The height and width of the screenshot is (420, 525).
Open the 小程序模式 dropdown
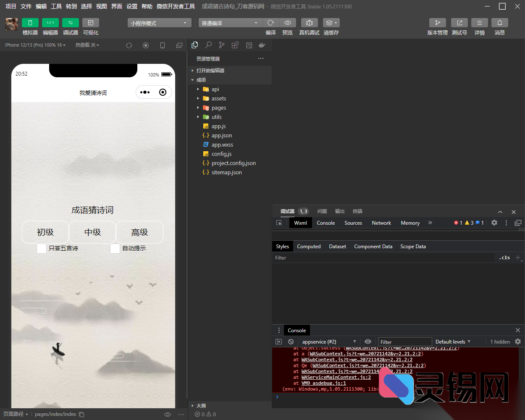[x=159, y=23]
